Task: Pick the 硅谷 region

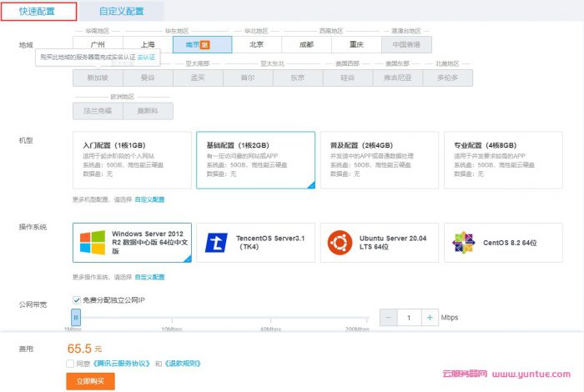Action: coord(348,78)
